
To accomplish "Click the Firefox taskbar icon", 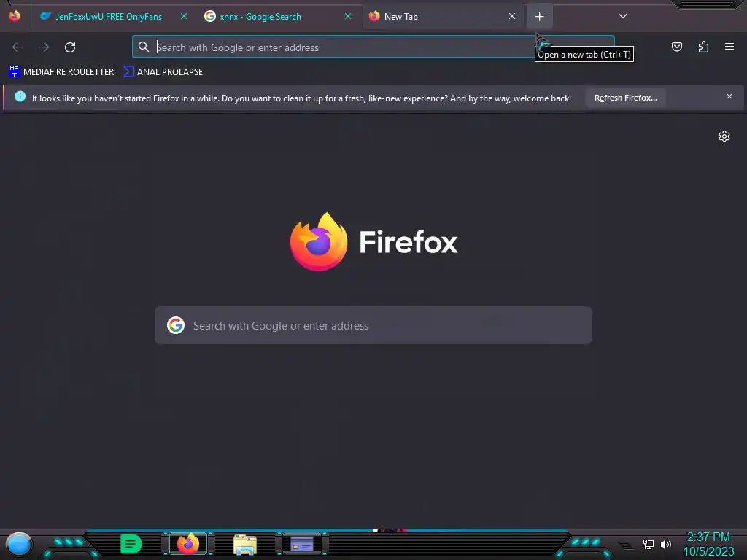I will pyautogui.click(x=188, y=544).
